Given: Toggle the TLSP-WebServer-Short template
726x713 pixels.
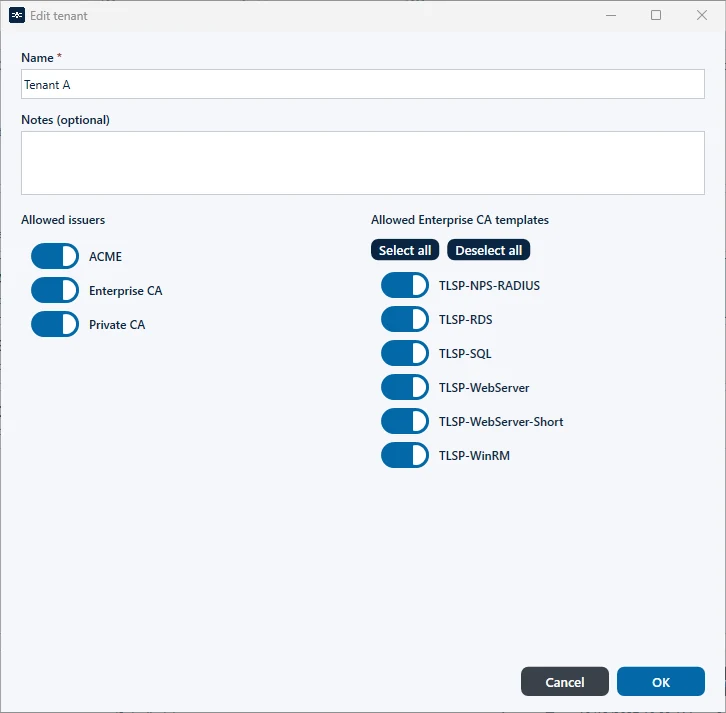Looking at the screenshot, I should [x=405, y=421].
